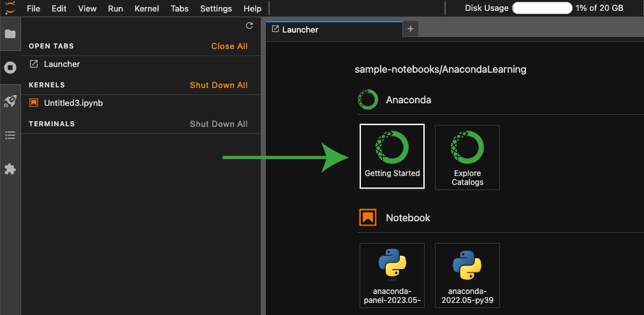Image resolution: width=644 pixels, height=315 pixels.
Task: Click the Disk Usage progress bar
Action: (x=542, y=8)
